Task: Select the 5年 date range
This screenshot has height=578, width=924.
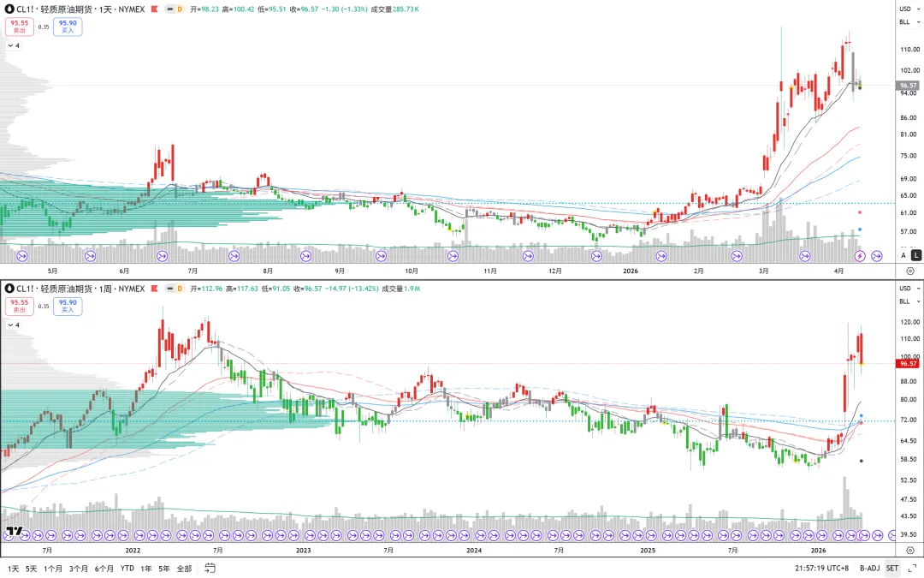Action: pyautogui.click(x=163, y=569)
